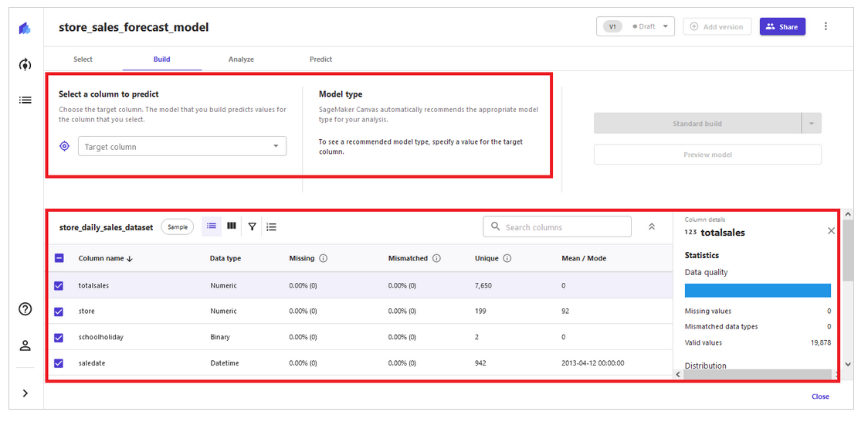The image size is (868, 422).
Task: Click scrollbar down arrow in details panel
Action: 847,364
